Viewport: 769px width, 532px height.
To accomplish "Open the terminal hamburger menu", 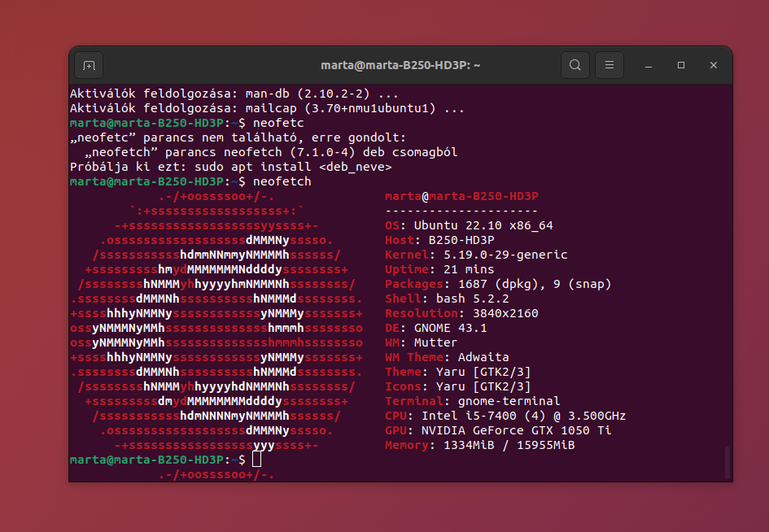I will tap(610, 65).
